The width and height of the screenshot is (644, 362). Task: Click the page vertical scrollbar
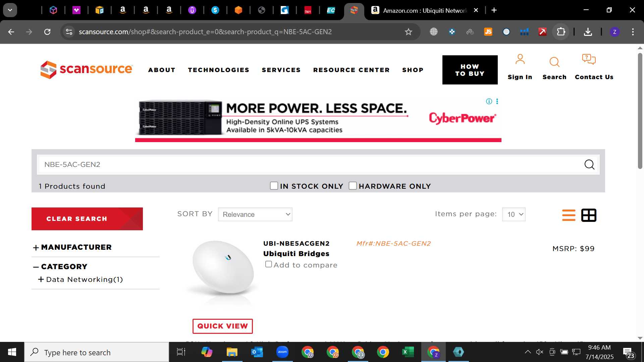[640, 111]
